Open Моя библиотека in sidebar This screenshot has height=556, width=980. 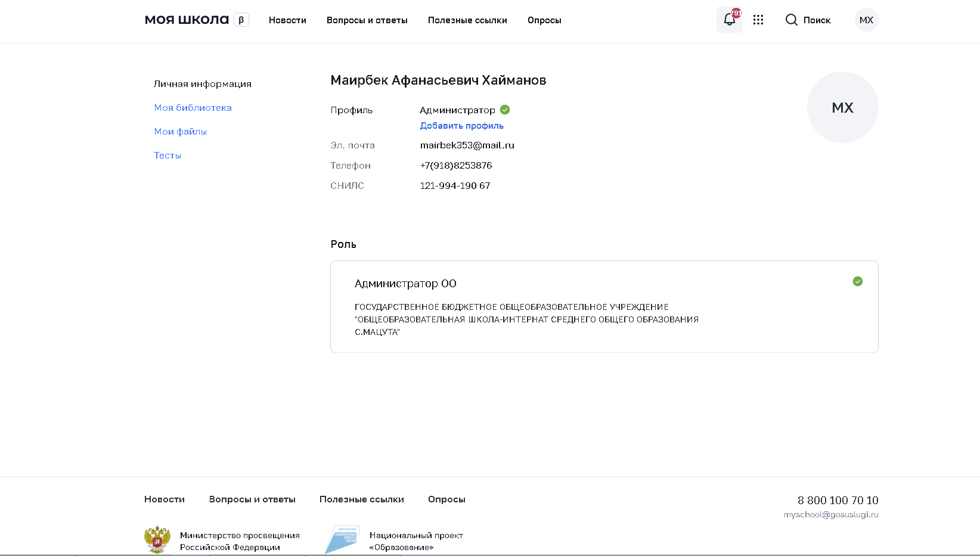tap(193, 108)
